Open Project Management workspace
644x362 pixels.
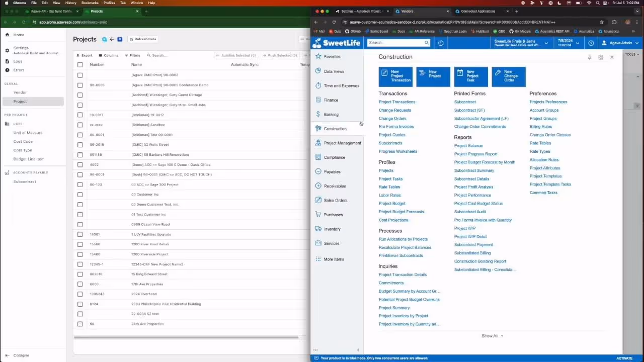coord(338,143)
